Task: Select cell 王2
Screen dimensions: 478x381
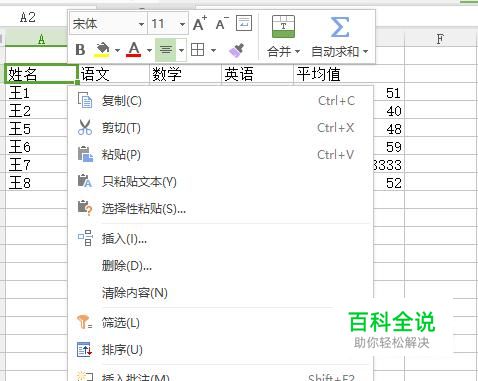Action: 36,110
